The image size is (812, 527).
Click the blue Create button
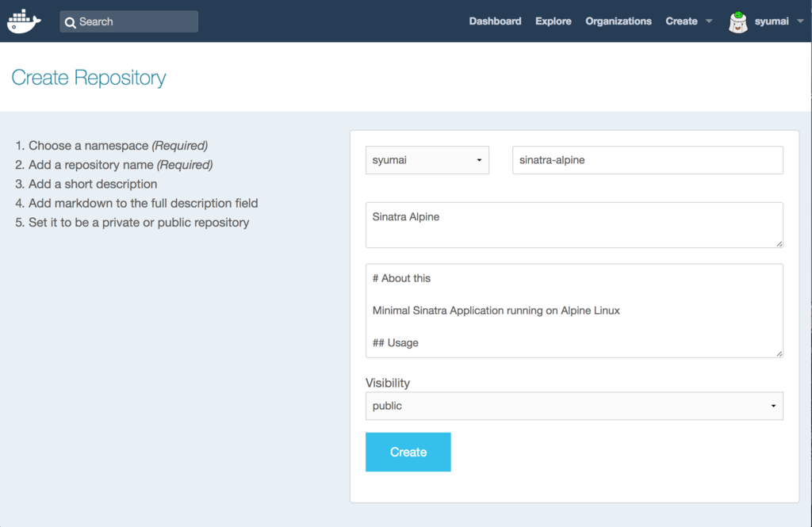(x=408, y=452)
